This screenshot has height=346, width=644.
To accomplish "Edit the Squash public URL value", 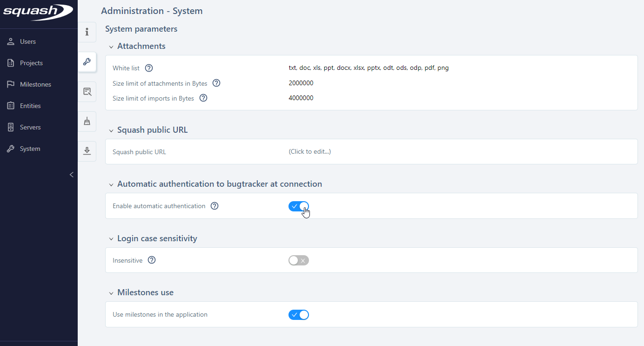I will tap(310, 152).
